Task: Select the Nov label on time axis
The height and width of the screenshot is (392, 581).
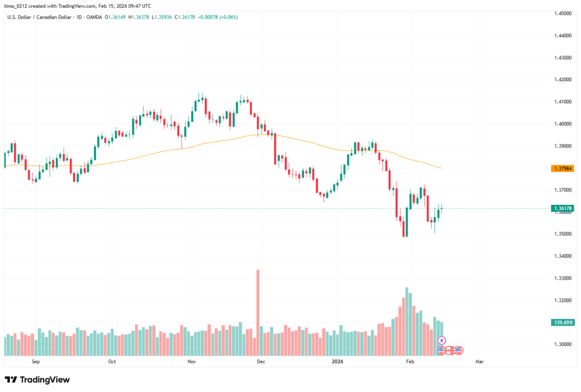Action: (x=191, y=361)
